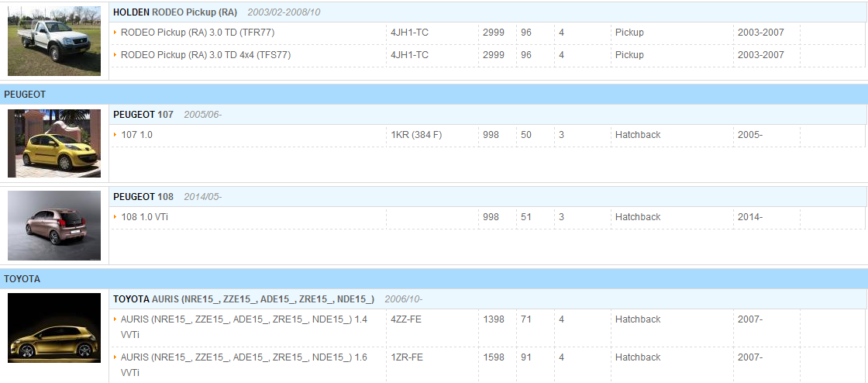This screenshot has height=383, width=868.
Task: Open the AURIS 1.4 VVTi variant link
Action: 244,327
